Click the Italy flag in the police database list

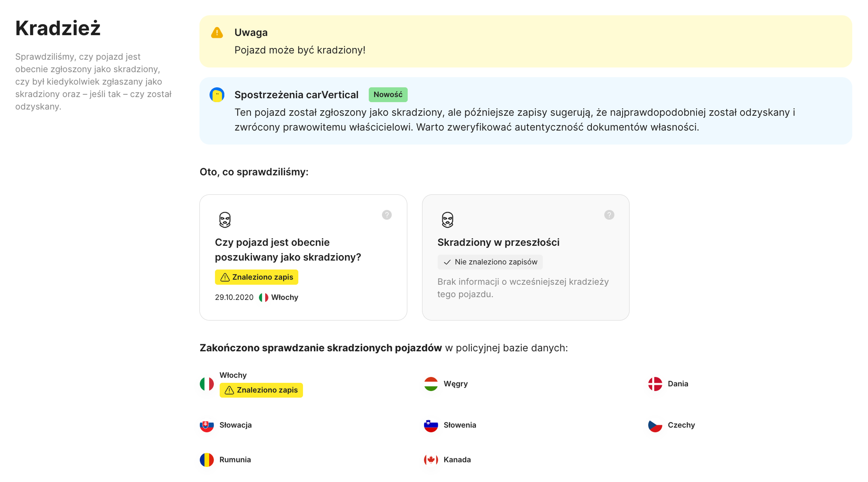click(207, 384)
